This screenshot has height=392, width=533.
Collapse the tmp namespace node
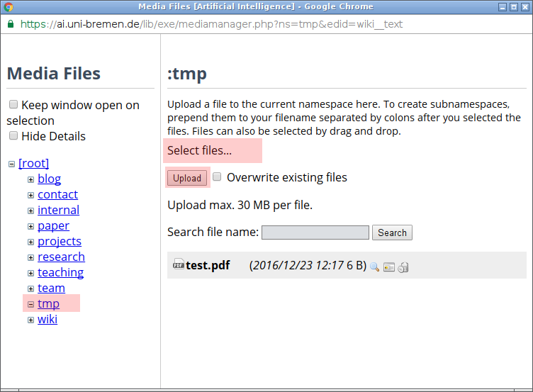click(30, 304)
